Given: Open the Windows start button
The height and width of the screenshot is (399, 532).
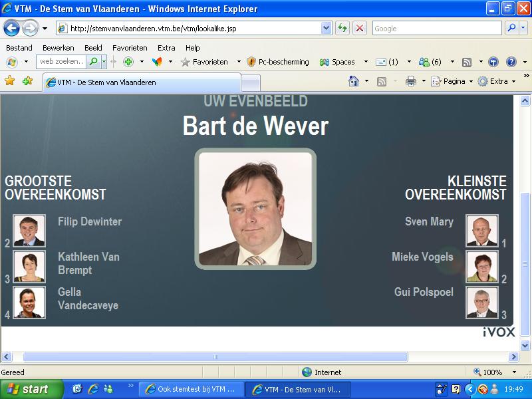Looking at the screenshot, I should [31, 389].
